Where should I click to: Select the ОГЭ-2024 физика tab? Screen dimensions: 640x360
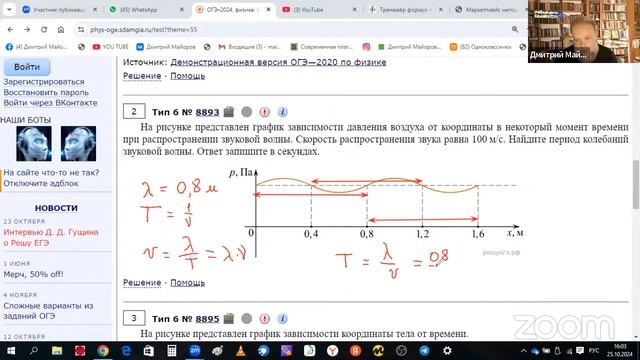232,9
